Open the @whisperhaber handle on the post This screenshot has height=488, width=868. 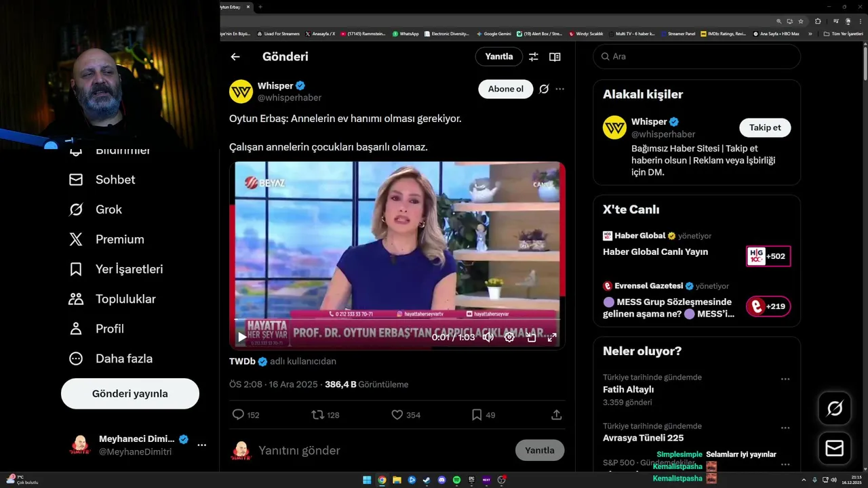coord(290,98)
